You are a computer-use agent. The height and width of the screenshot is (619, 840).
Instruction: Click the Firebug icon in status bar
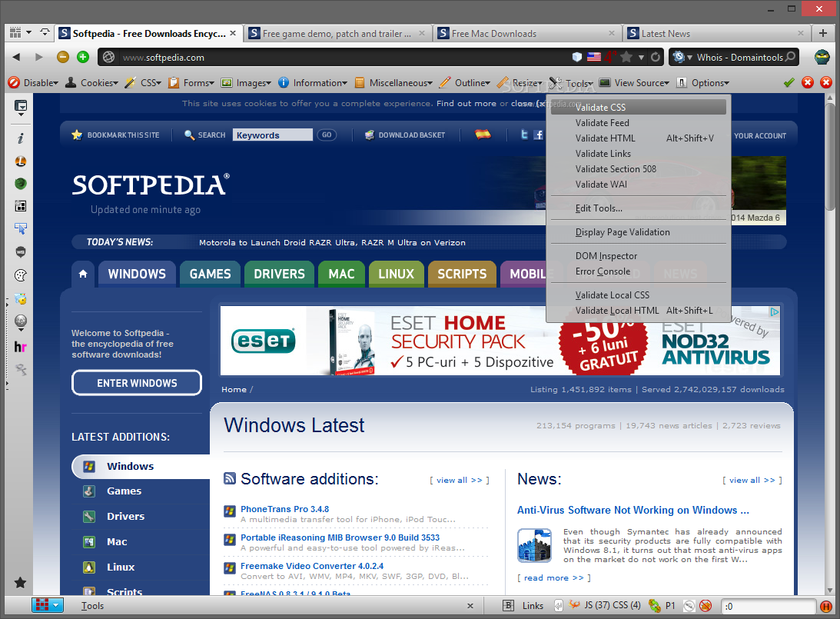pos(574,605)
